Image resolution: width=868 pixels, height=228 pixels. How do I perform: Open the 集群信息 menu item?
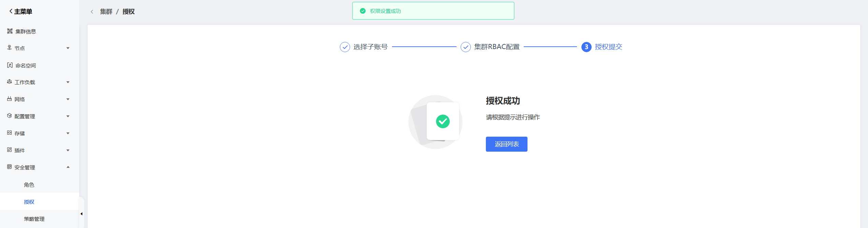point(26,31)
